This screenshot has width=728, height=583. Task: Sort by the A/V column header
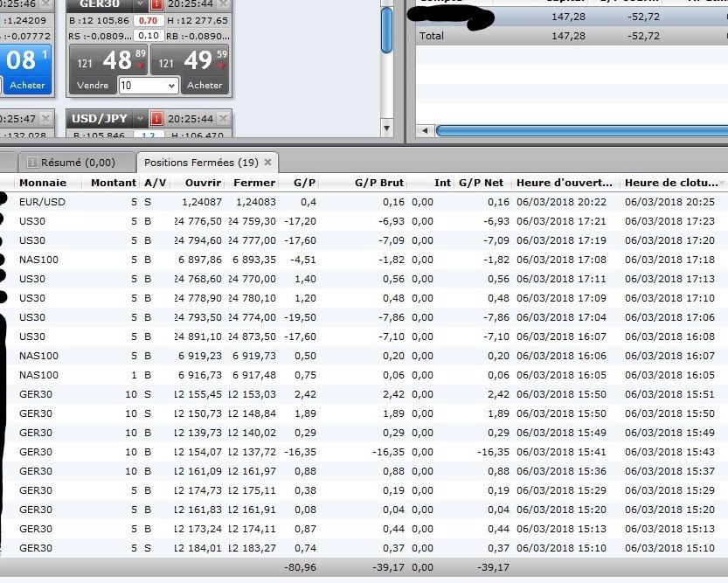click(155, 183)
